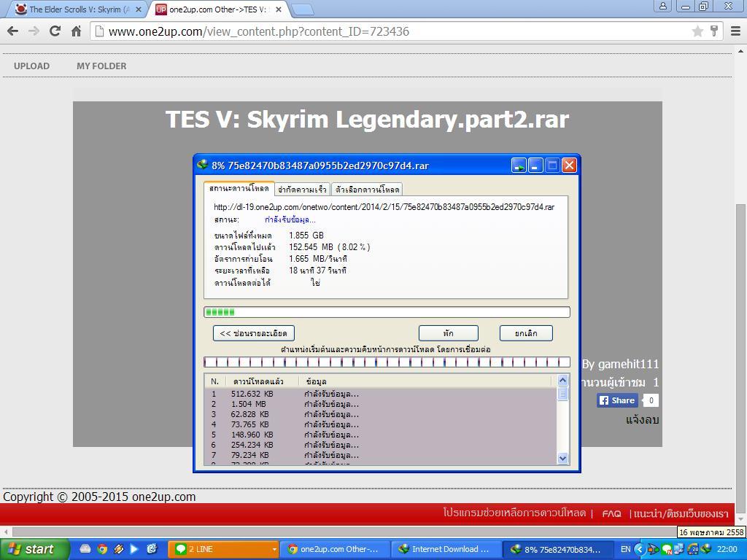Click the EN language indicator
Screen dimensions: 747x560
point(625,549)
